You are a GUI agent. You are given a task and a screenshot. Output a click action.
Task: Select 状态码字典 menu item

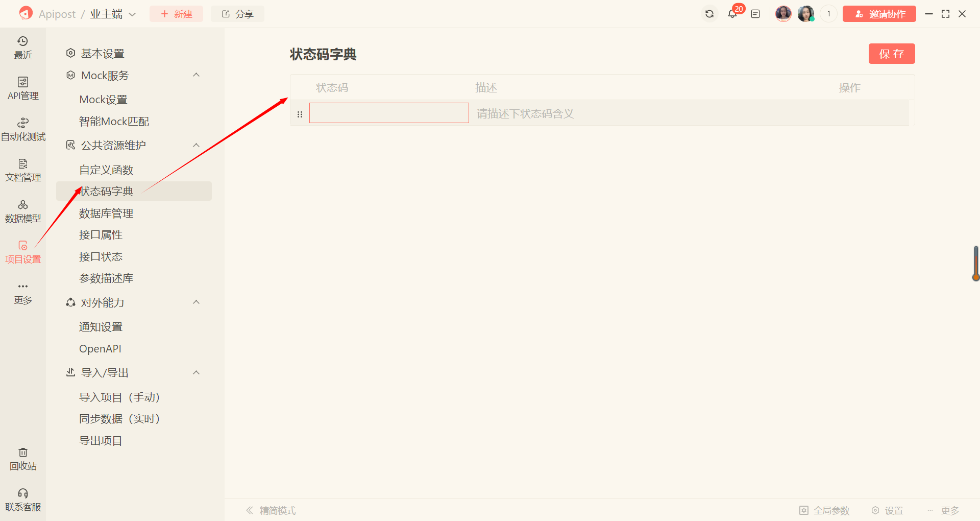point(134,191)
